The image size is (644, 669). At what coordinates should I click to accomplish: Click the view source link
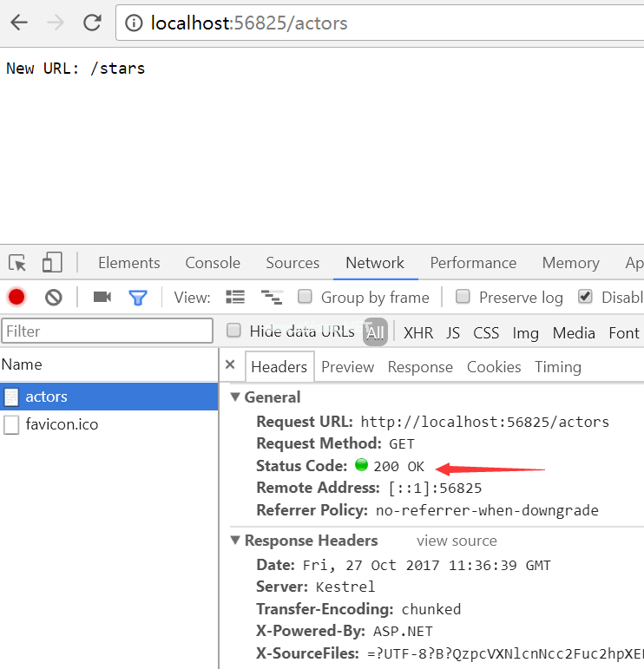pos(457,541)
